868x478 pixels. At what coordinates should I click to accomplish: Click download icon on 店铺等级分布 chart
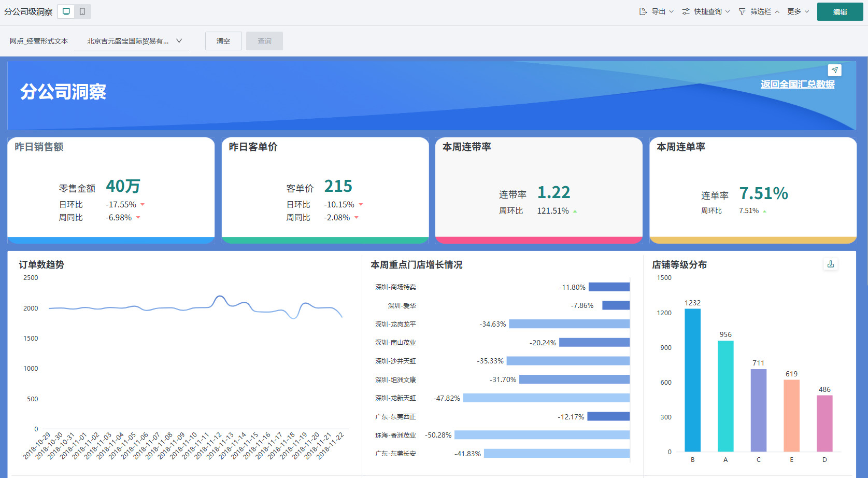(x=831, y=264)
